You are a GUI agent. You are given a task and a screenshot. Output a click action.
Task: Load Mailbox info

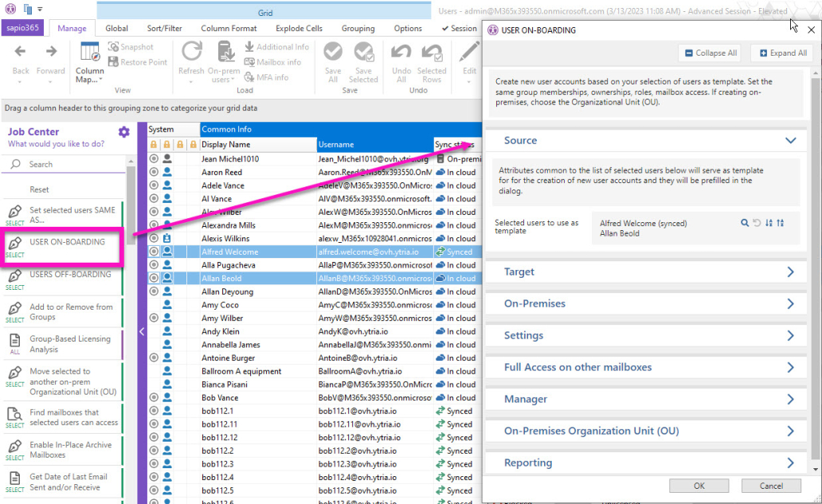pyautogui.click(x=272, y=62)
